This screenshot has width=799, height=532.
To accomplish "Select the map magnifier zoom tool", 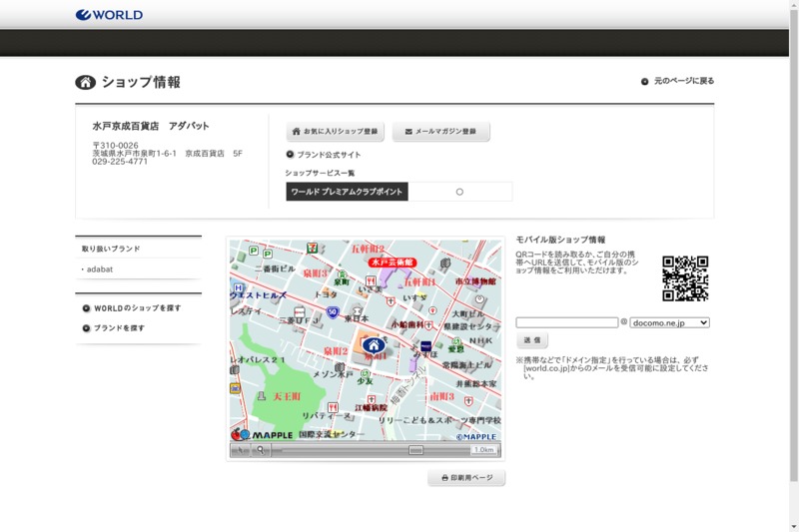I will point(261,450).
